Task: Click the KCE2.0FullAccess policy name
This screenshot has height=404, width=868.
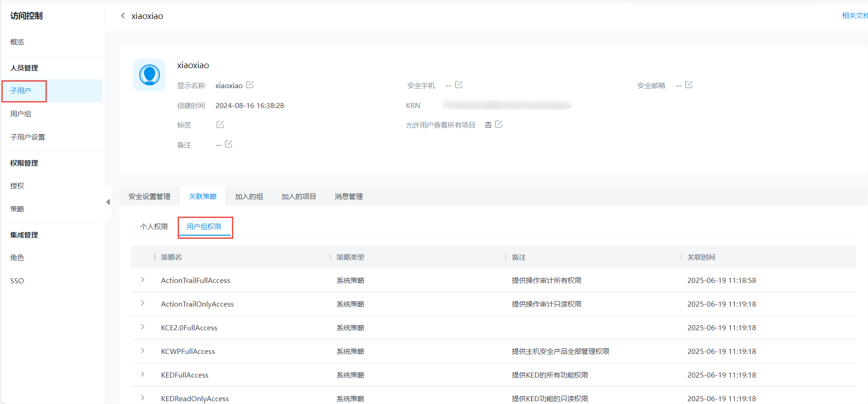Action: point(189,328)
